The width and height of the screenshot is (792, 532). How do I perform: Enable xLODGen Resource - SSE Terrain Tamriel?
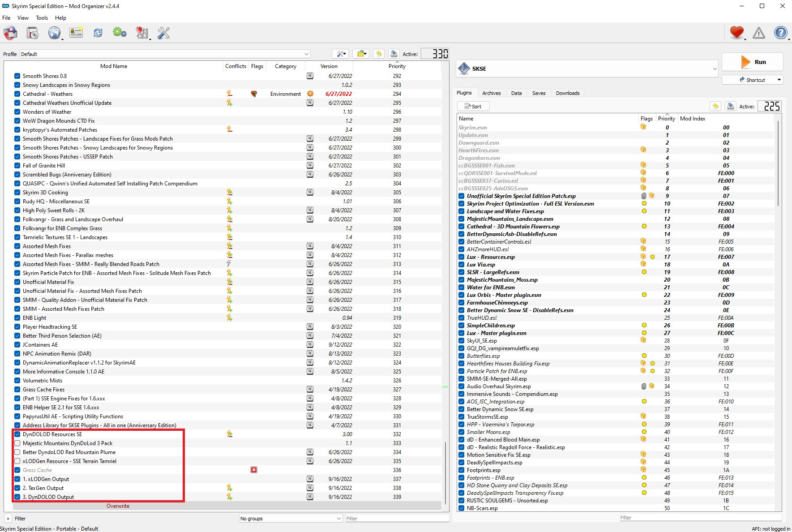coord(17,461)
